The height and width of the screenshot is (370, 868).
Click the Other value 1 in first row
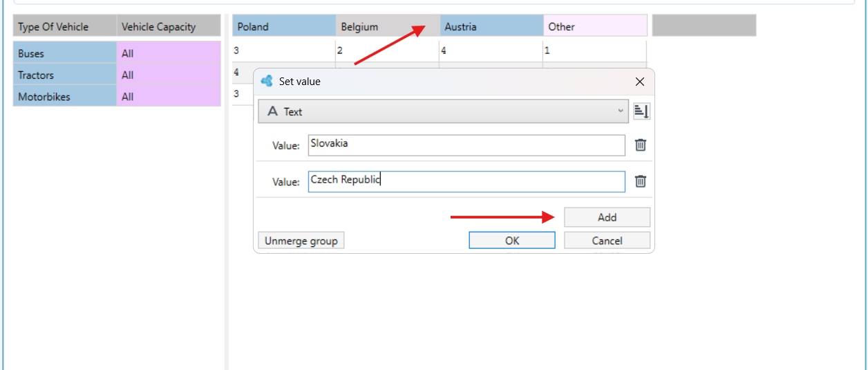pyautogui.click(x=595, y=51)
